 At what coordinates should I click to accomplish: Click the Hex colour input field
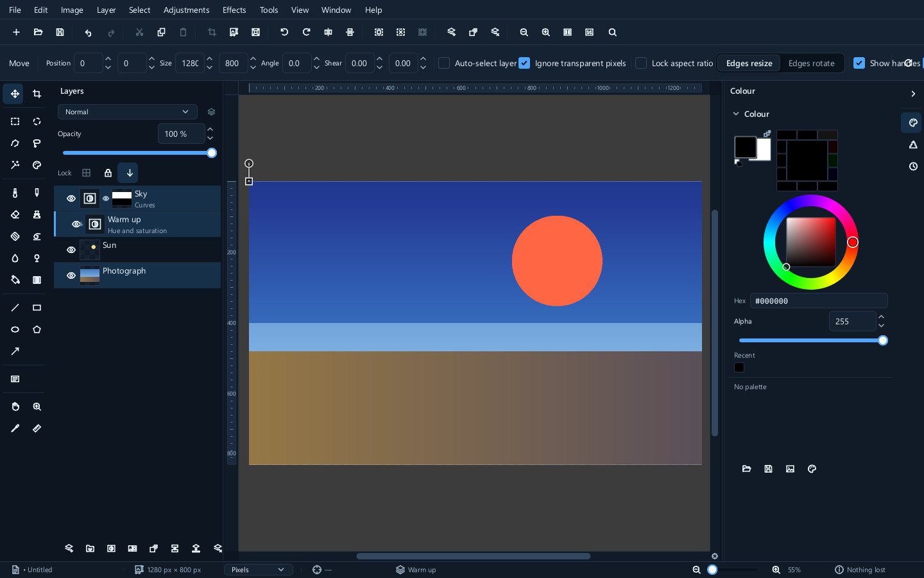819,301
